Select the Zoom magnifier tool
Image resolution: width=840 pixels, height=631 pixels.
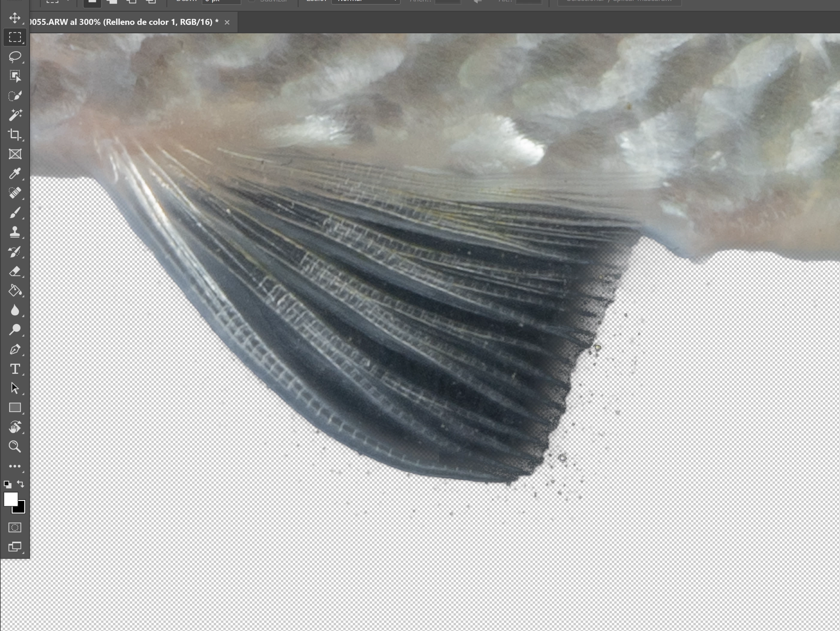click(15, 446)
